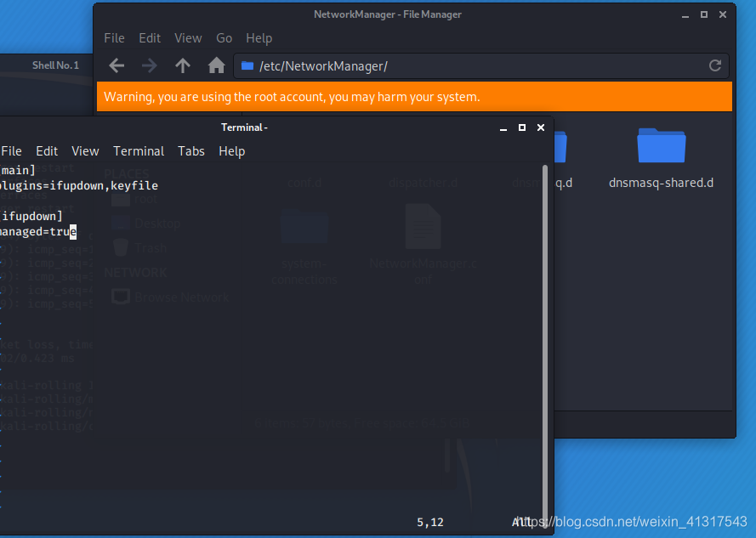This screenshot has height=538, width=756.
Task: Click the [ifupdown] section line
Action: coord(31,216)
